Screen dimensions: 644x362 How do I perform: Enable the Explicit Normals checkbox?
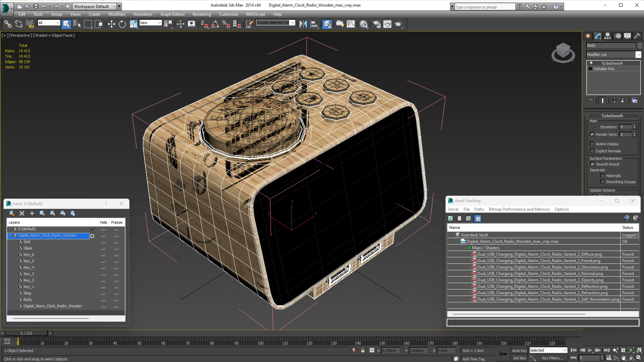click(592, 151)
